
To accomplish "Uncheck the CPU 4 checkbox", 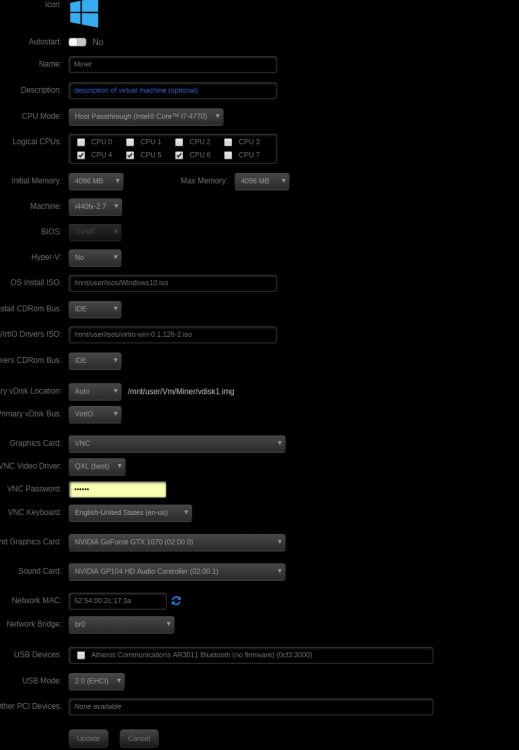I will pyautogui.click(x=81, y=155).
